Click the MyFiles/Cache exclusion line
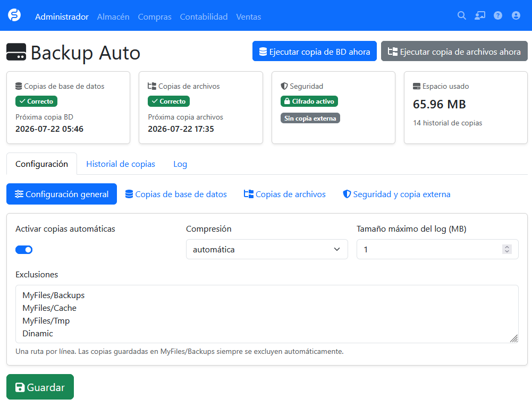532x407 pixels. (49, 308)
